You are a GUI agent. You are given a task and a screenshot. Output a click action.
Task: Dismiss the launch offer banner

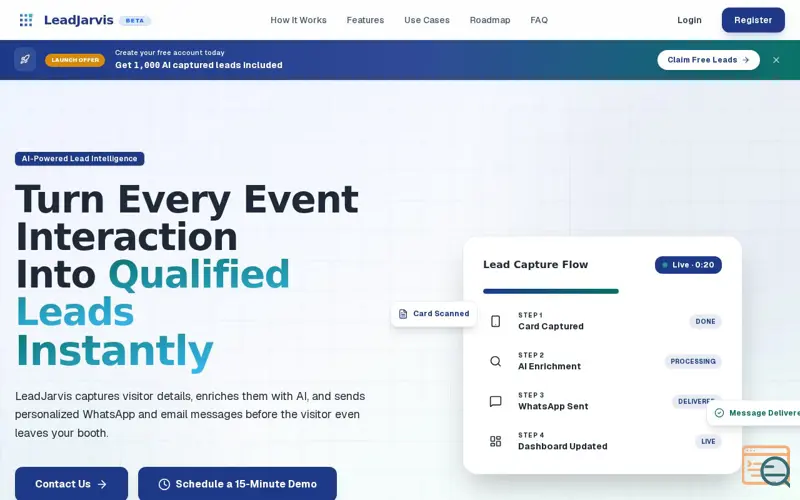[x=776, y=60]
